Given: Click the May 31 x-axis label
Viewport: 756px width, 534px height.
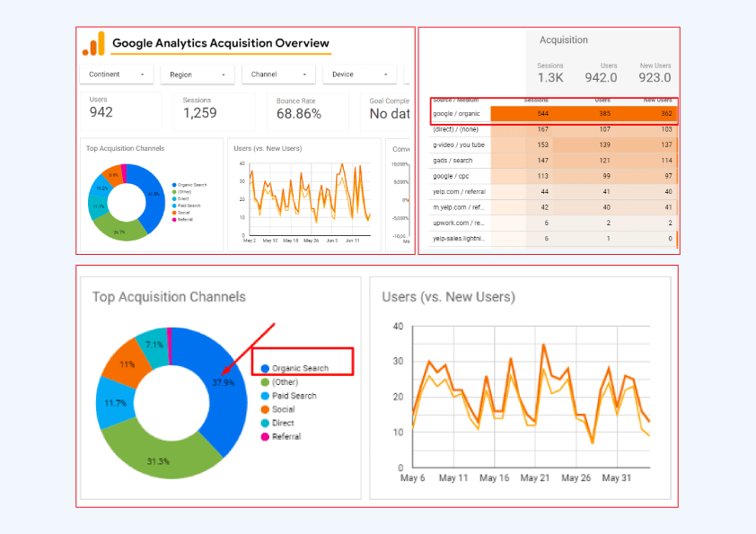Looking at the screenshot, I should click(x=616, y=478).
